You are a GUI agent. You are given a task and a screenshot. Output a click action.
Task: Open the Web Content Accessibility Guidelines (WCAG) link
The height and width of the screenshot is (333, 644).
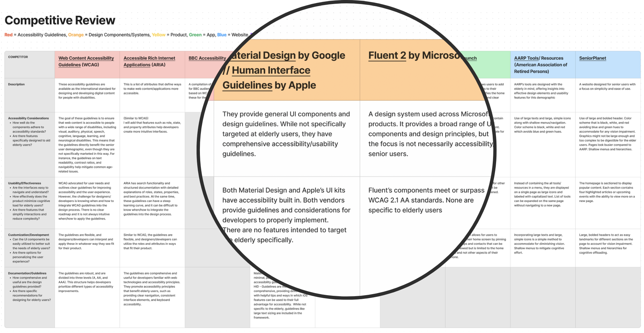[86, 61]
